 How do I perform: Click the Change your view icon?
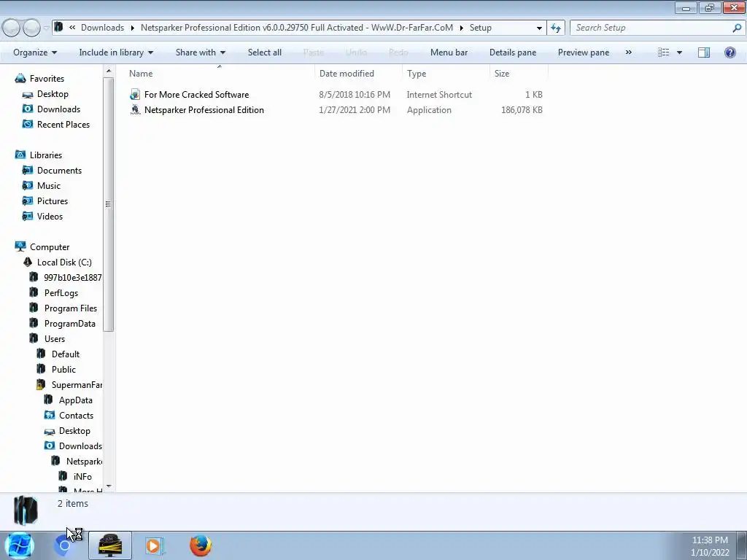tap(664, 52)
